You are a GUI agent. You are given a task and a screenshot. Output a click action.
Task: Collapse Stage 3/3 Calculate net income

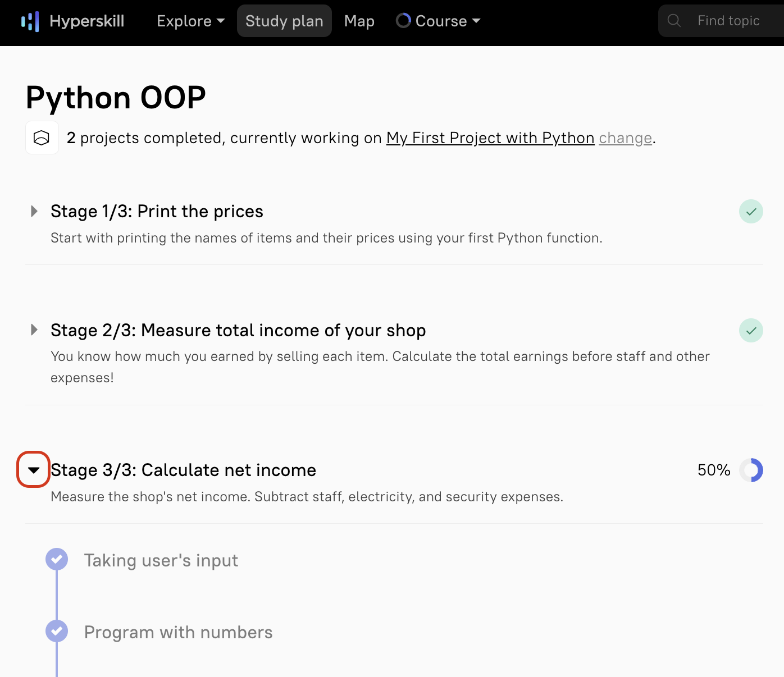click(x=34, y=470)
